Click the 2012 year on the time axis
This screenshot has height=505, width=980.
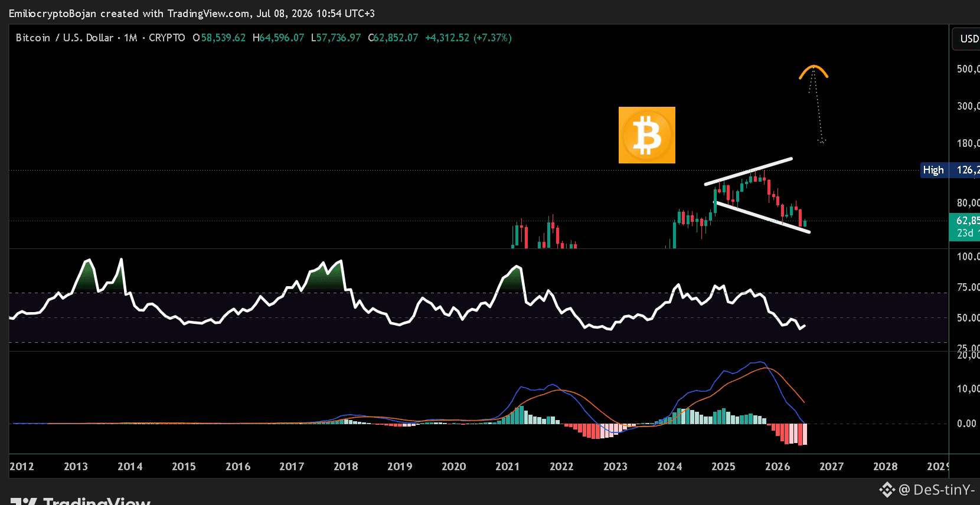pyautogui.click(x=22, y=467)
